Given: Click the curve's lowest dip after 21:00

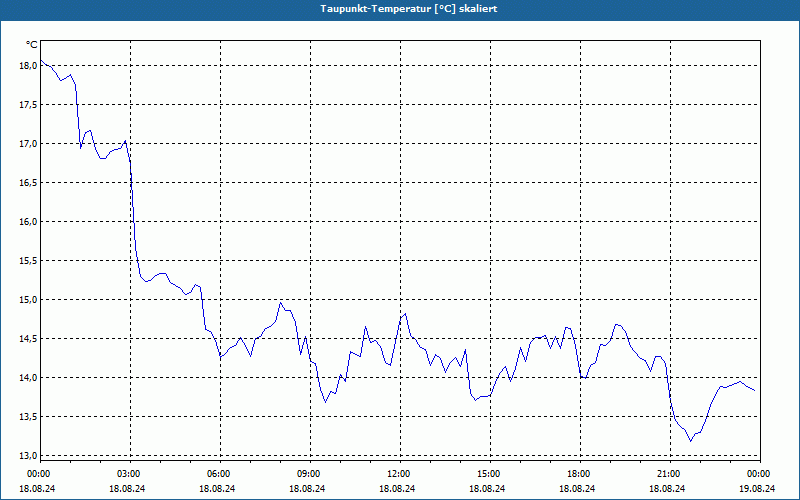Looking at the screenshot, I should (691, 441).
